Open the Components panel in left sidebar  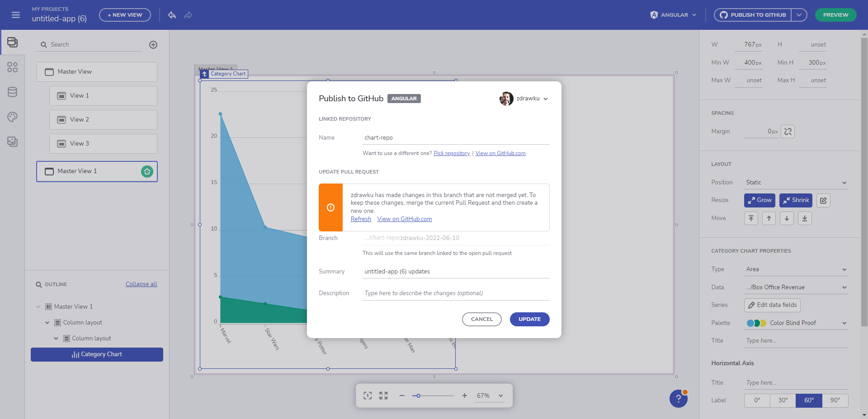pyautogui.click(x=12, y=67)
